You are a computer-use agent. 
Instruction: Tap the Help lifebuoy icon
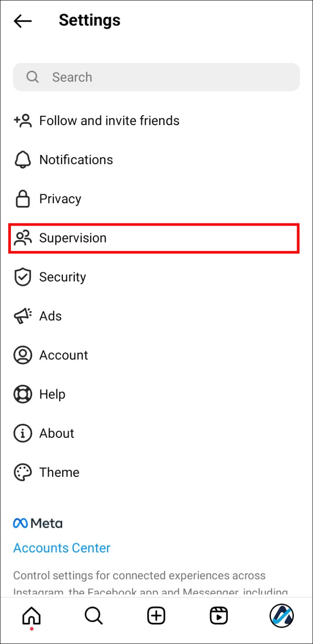(x=23, y=394)
